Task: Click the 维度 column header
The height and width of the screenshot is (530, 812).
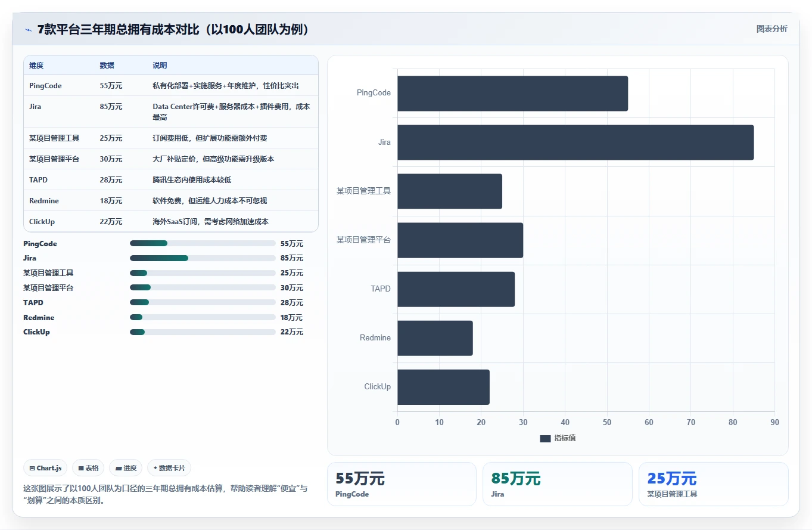Action: [x=36, y=66]
